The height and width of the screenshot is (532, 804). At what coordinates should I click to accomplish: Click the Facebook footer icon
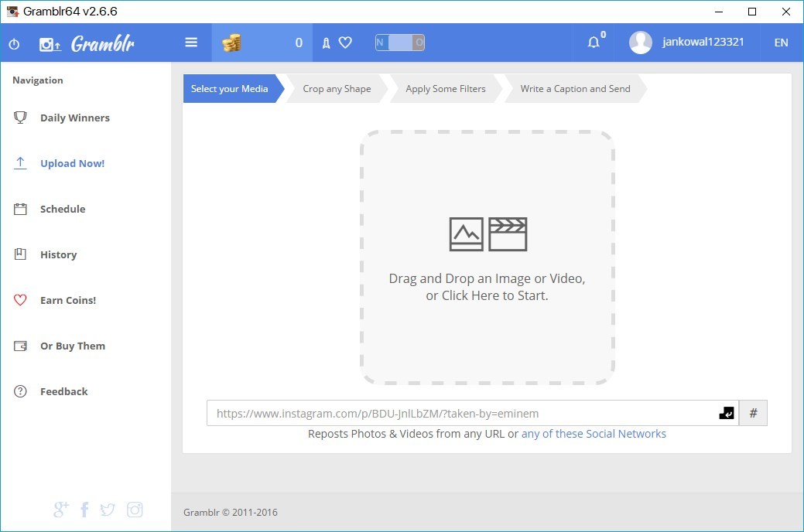(x=84, y=510)
